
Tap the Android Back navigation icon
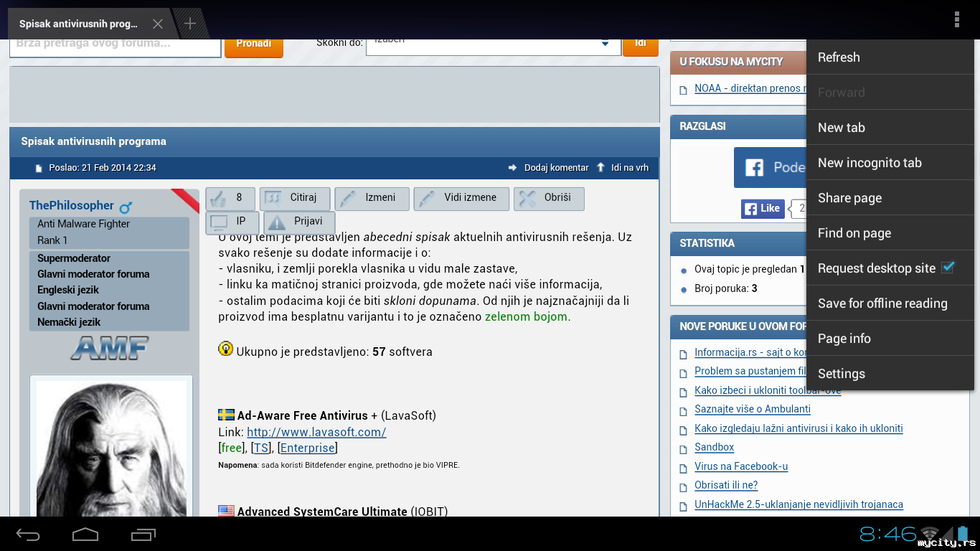[29, 534]
